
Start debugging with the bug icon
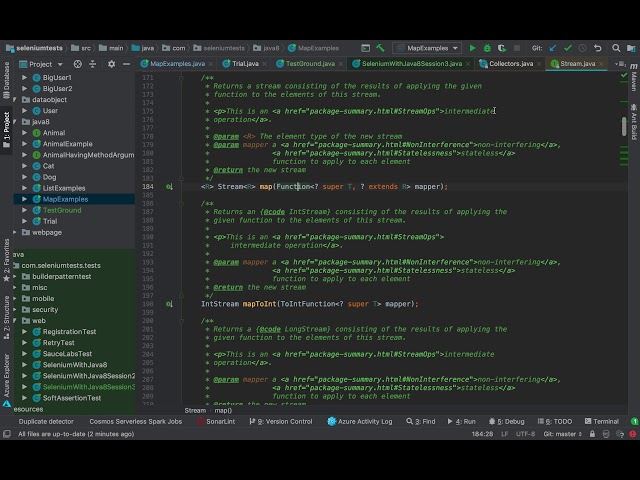coord(487,48)
